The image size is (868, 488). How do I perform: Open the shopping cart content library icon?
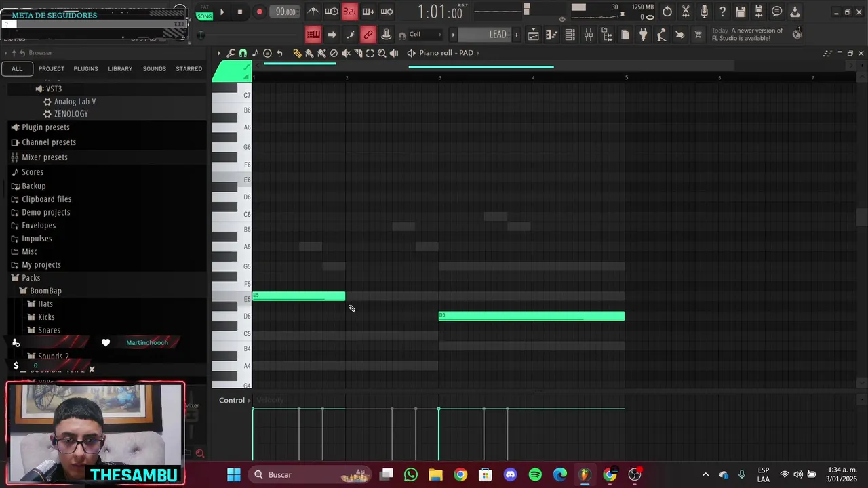point(698,35)
